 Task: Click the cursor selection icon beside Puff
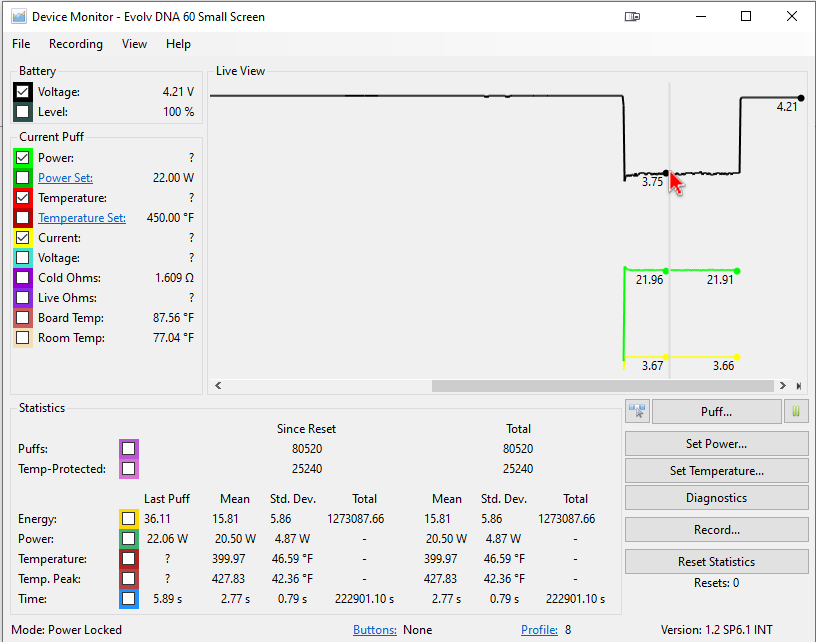637,411
